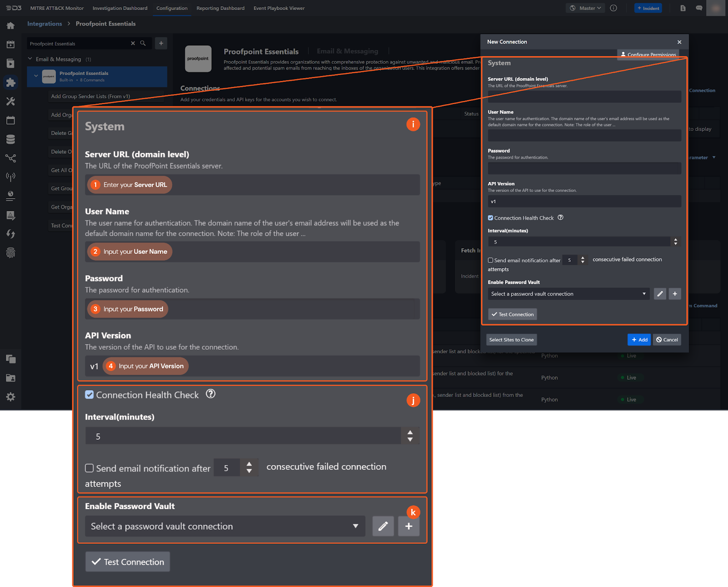Open the Investigation Dashboard tab

coord(120,8)
